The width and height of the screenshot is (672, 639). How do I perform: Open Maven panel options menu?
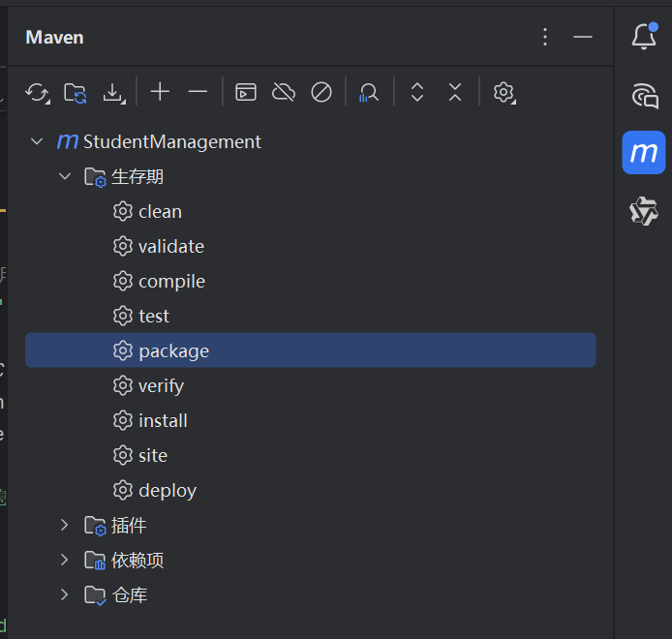[x=545, y=37]
